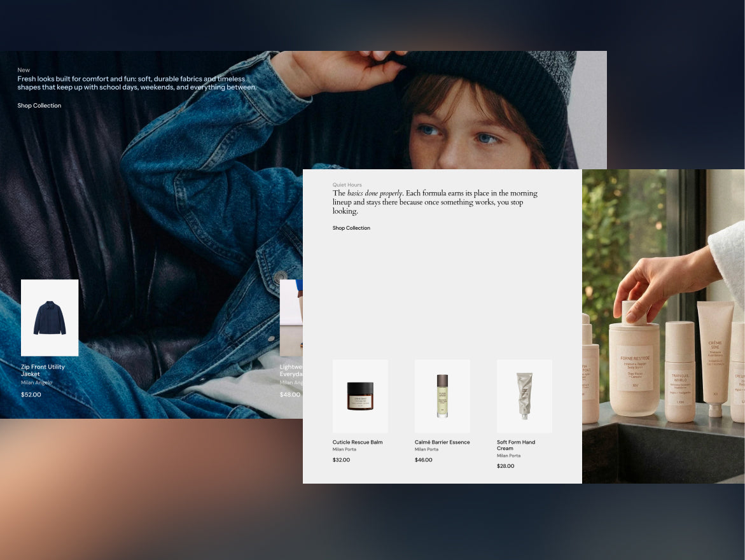745x560 pixels.
Task: Click the Milan Angelo brand under jacket
Action: (x=37, y=382)
